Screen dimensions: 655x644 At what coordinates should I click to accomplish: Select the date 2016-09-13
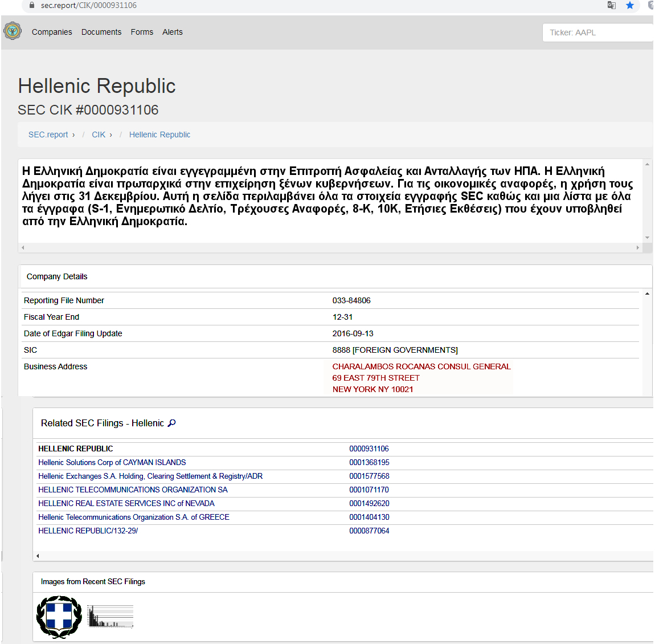coord(353,333)
